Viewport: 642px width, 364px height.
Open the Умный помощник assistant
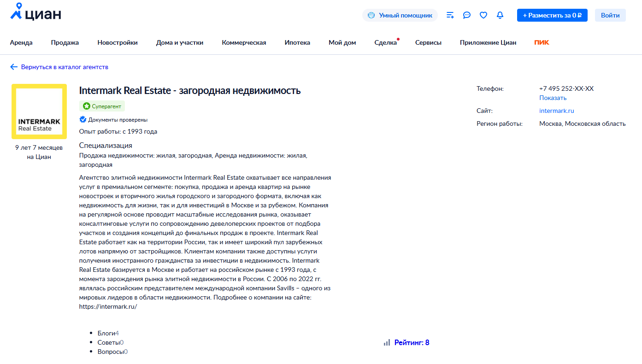400,15
